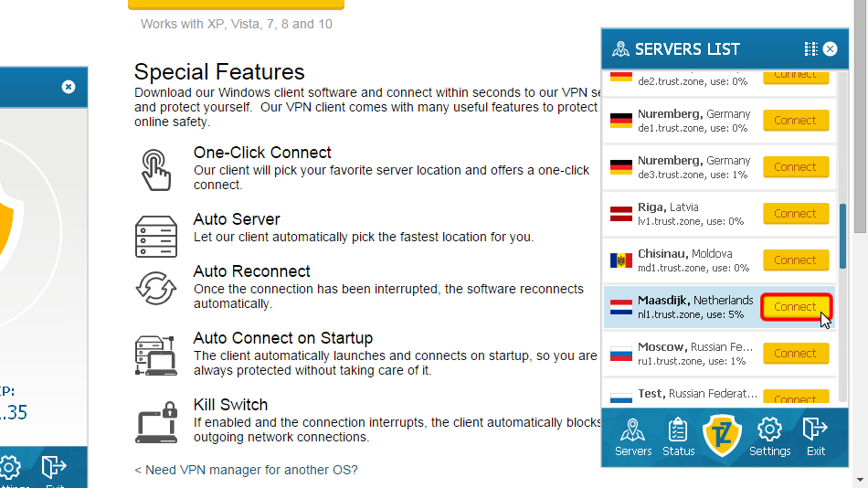Click the exit door icon in left client window

[x=54, y=468]
